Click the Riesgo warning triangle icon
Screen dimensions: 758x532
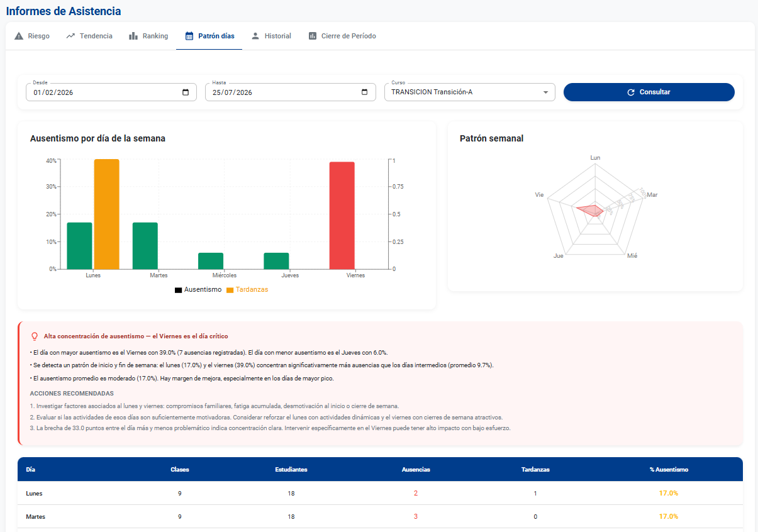(x=19, y=36)
